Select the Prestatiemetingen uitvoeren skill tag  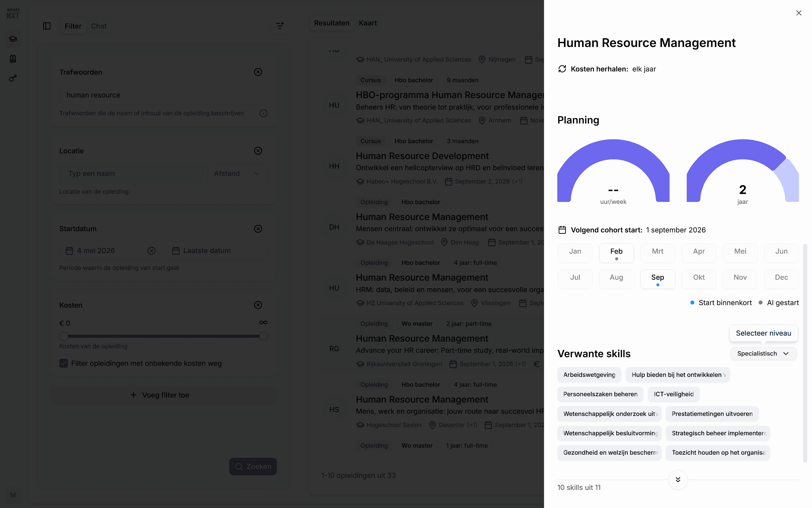pos(712,414)
